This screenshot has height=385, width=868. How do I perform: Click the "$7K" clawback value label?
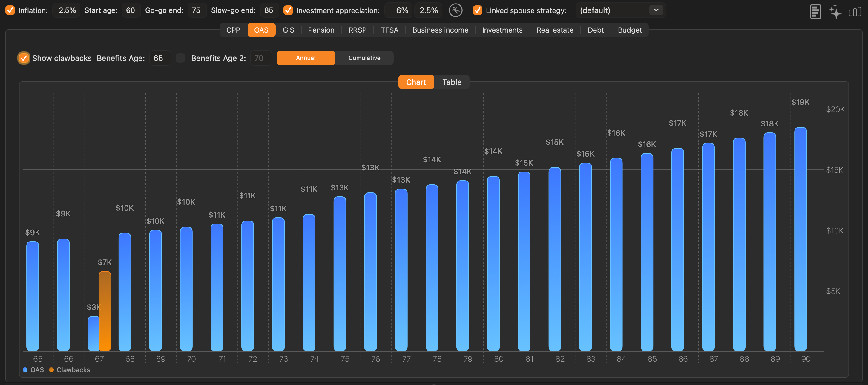pos(105,262)
